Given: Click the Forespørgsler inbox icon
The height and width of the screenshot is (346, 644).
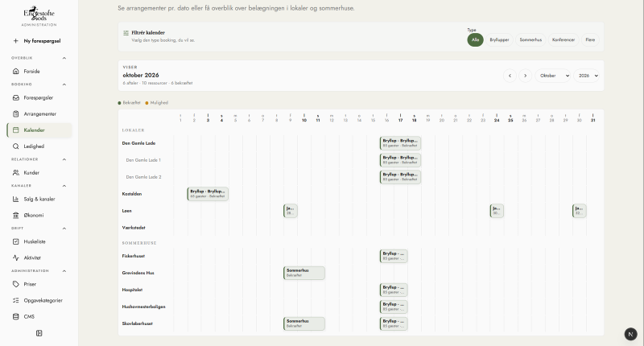Looking at the screenshot, I should pyautogui.click(x=15, y=97).
